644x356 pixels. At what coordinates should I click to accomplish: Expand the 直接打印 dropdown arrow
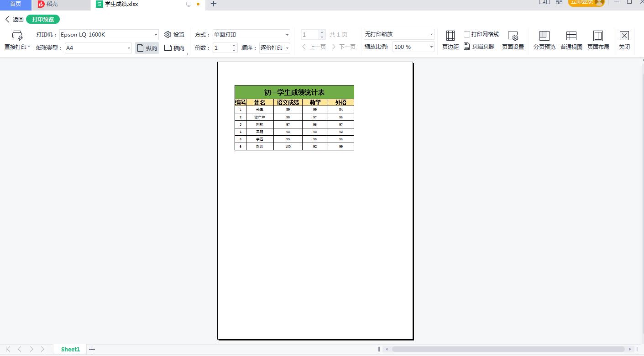pyautogui.click(x=29, y=47)
